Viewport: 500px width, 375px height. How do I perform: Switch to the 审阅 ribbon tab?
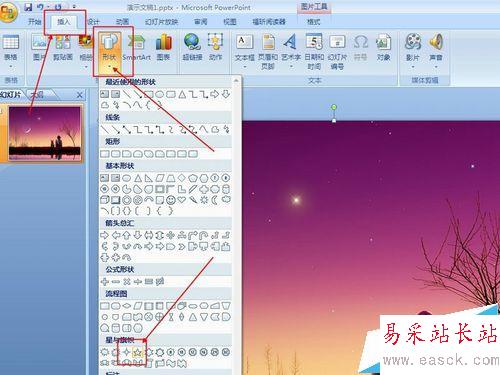coord(201,22)
